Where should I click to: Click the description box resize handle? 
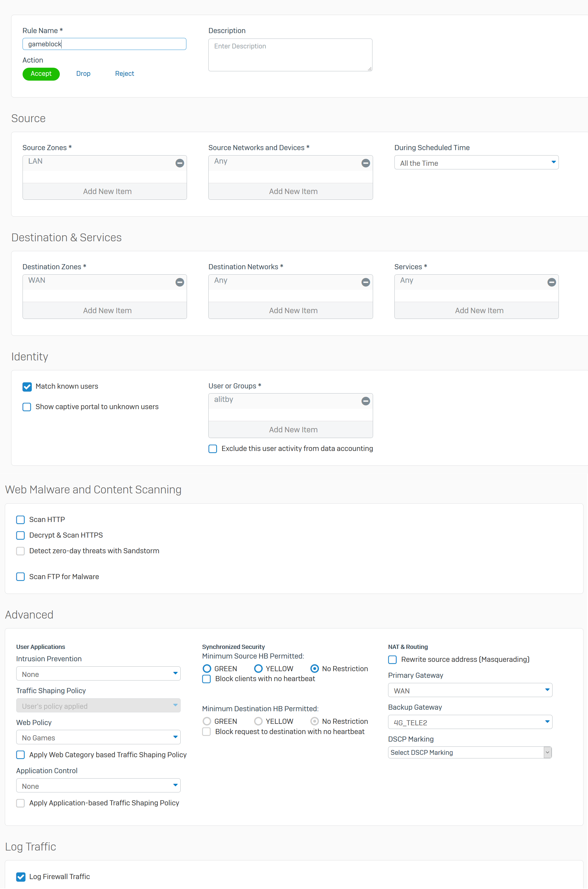(370, 69)
